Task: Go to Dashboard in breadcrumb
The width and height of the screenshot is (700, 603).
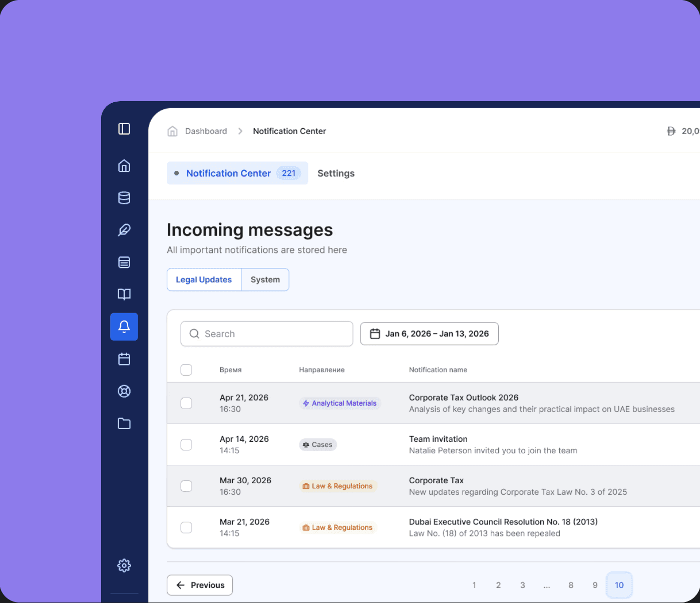Action: 206,131
